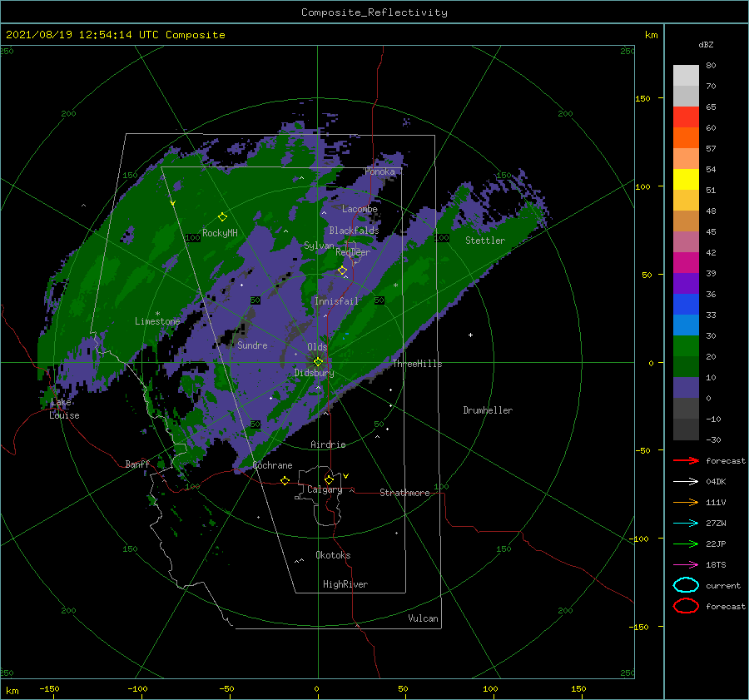749x700 pixels.
Task: Click the Limestone label
Action: click(x=157, y=321)
